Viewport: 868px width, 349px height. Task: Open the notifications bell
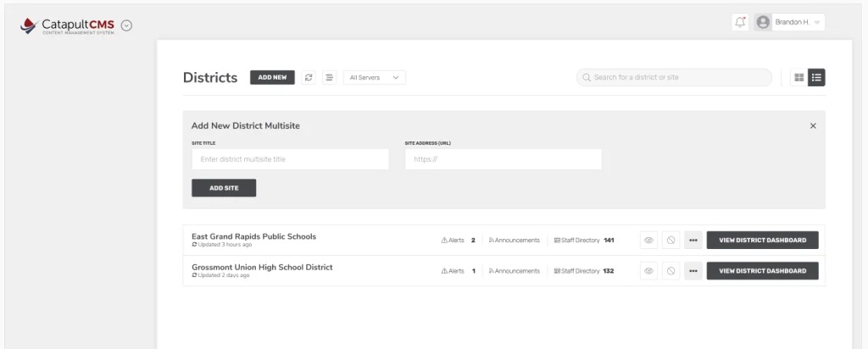pos(740,22)
